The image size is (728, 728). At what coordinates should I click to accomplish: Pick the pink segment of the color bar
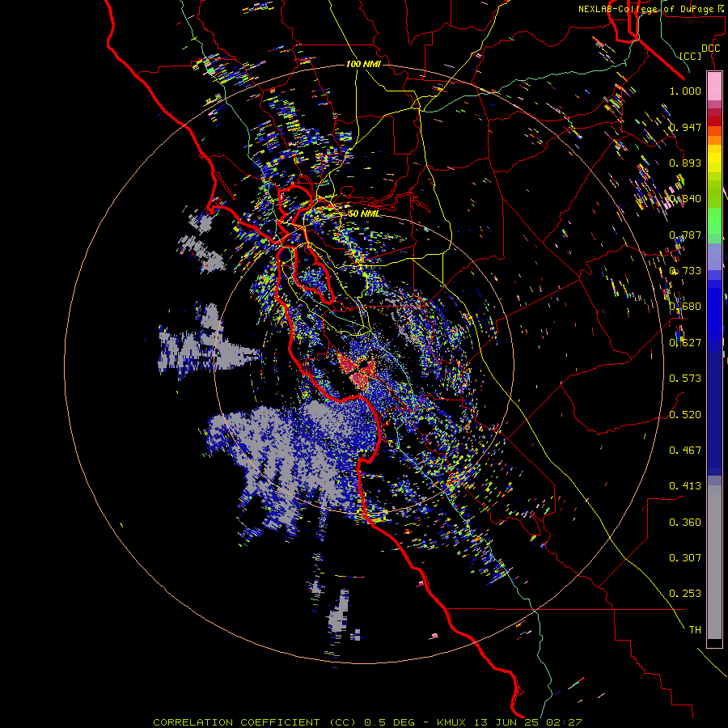(714, 86)
